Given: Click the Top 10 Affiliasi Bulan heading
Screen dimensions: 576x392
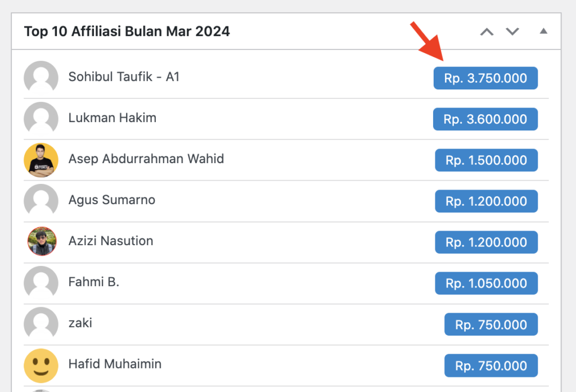Looking at the screenshot, I should pyautogui.click(x=127, y=31).
